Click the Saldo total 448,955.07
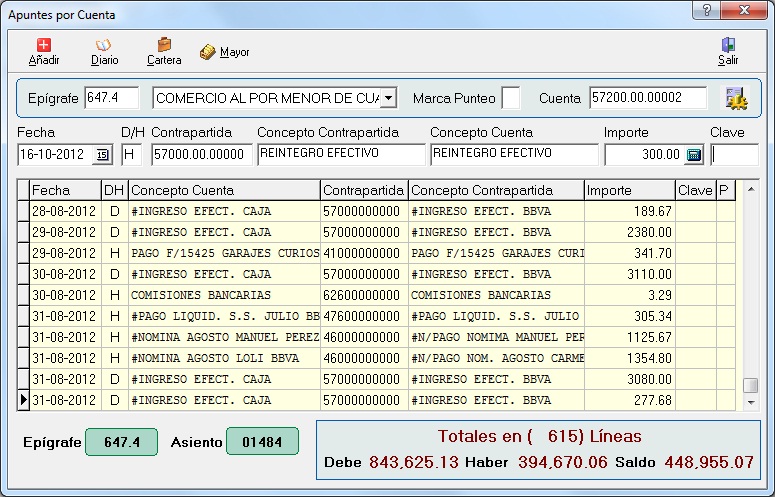Viewport: 775px width, 497px height. point(709,462)
